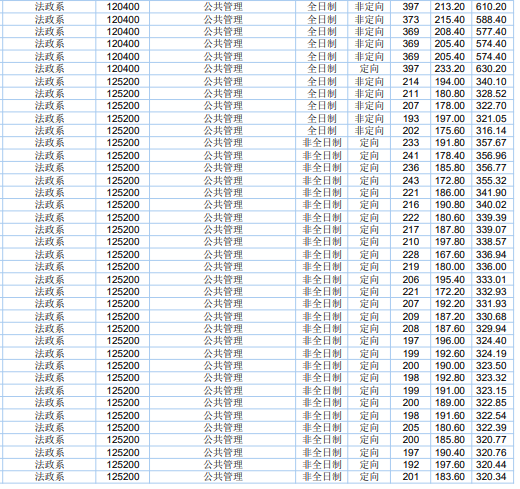Click the cell containing 357.67
Viewport: 520px width, 489px height.
(x=491, y=143)
